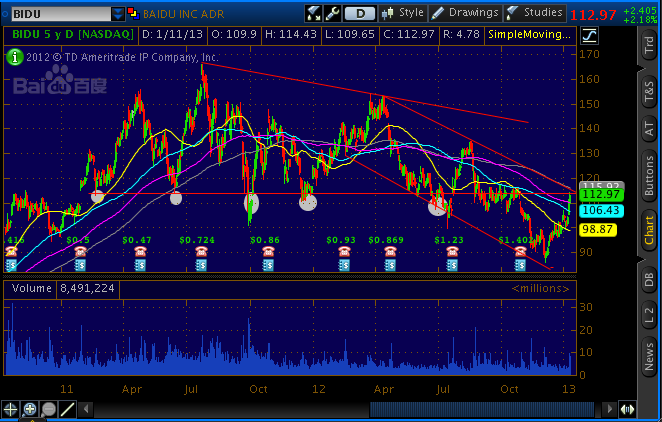
Task: Click the R: 4.78 range value
Action: click(x=461, y=35)
